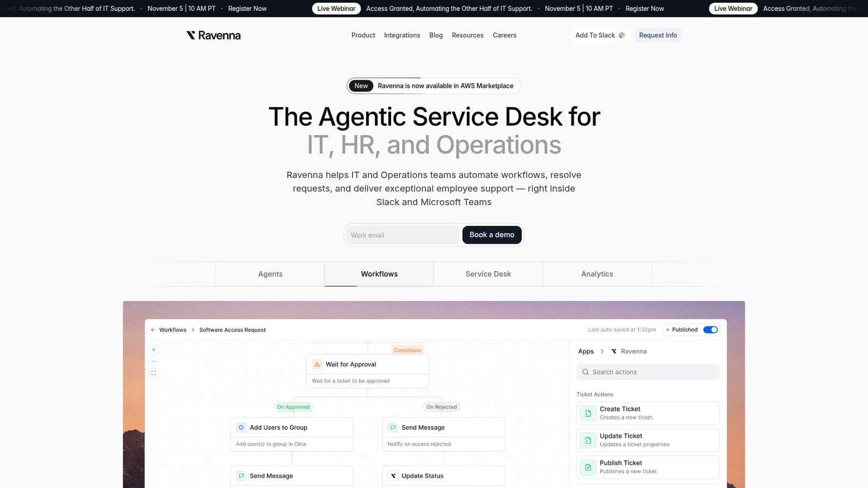Toggle the Published switch off

[x=711, y=330]
